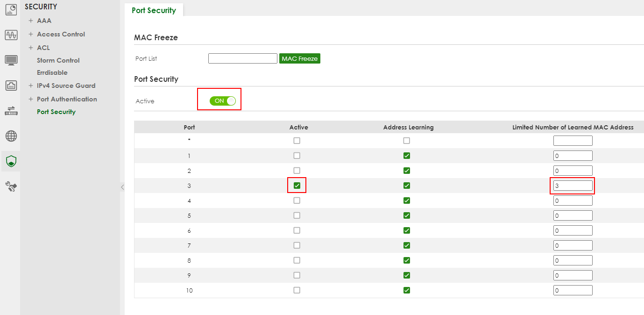The height and width of the screenshot is (315, 644).
Task: Turn off the Port Security Active switch
Action: point(223,101)
